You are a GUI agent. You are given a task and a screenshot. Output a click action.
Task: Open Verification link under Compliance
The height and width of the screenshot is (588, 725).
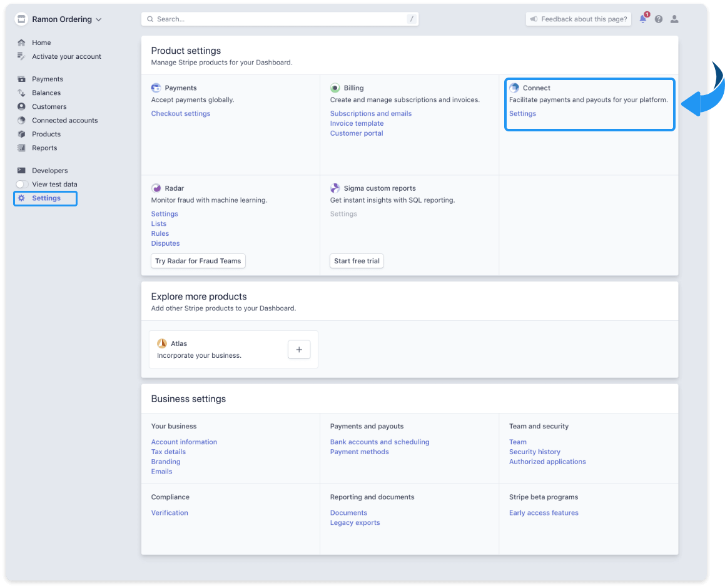tap(170, 513)
